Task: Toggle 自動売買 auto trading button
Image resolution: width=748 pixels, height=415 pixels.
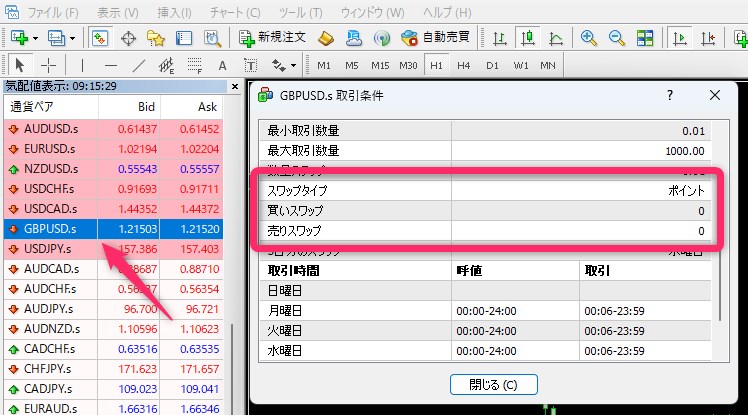Action: coord(436,38)
